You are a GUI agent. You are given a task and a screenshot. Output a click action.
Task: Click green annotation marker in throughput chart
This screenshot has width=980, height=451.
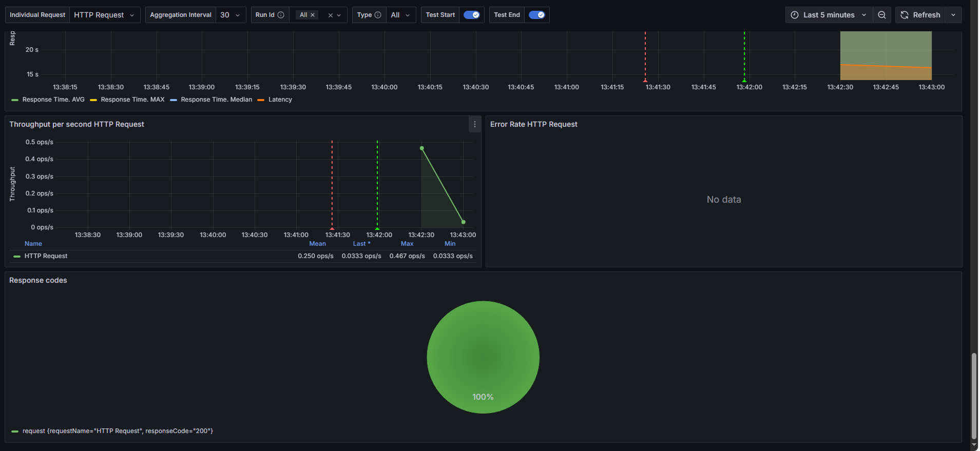click(377, 228)
